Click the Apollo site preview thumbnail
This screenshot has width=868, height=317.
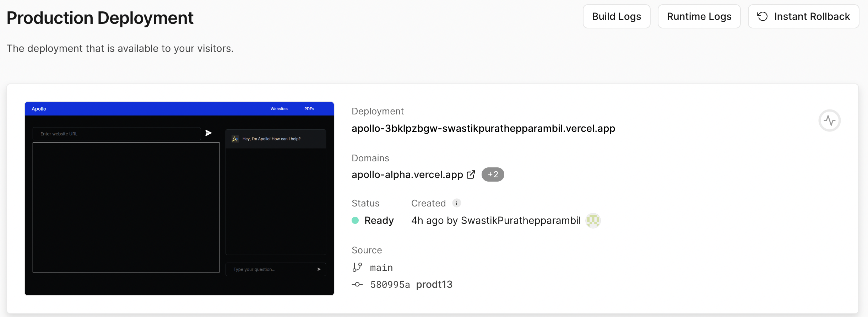[179, 199]
